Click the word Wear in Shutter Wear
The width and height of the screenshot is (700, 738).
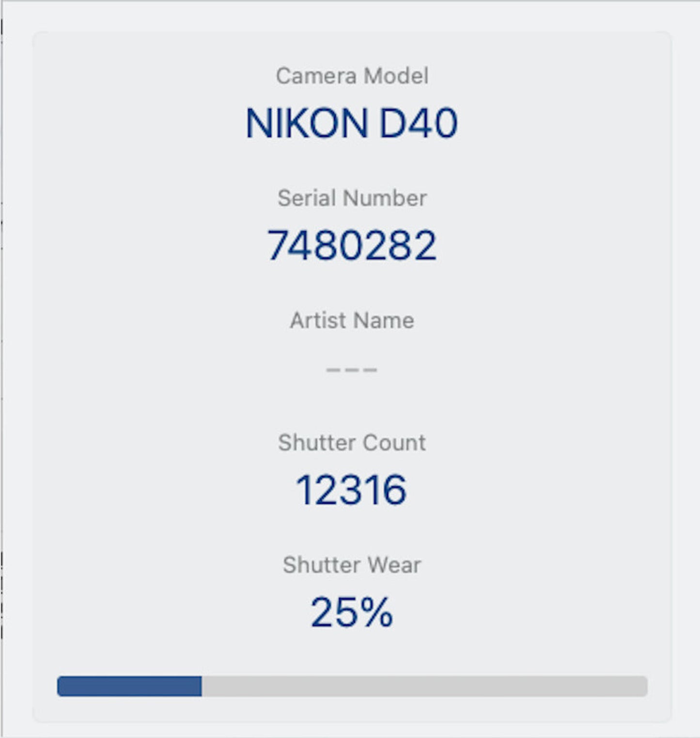(x=394, y=565)
